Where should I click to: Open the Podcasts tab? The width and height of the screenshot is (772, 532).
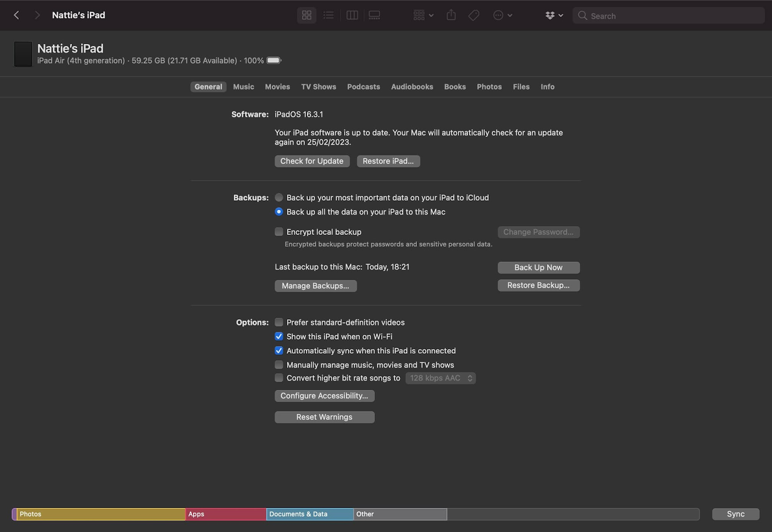click(x=363, y=87)
